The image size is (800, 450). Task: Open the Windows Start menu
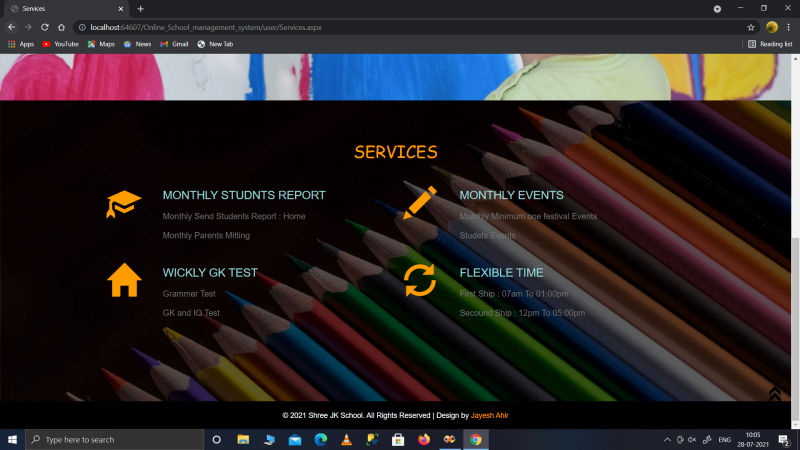12,439
